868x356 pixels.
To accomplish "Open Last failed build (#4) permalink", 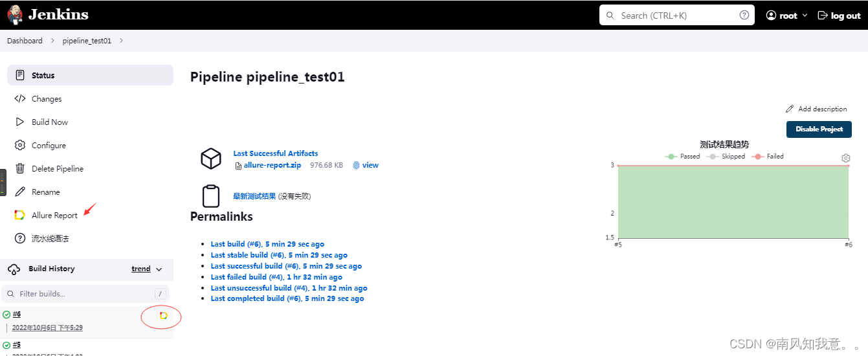I will (276, 277).
